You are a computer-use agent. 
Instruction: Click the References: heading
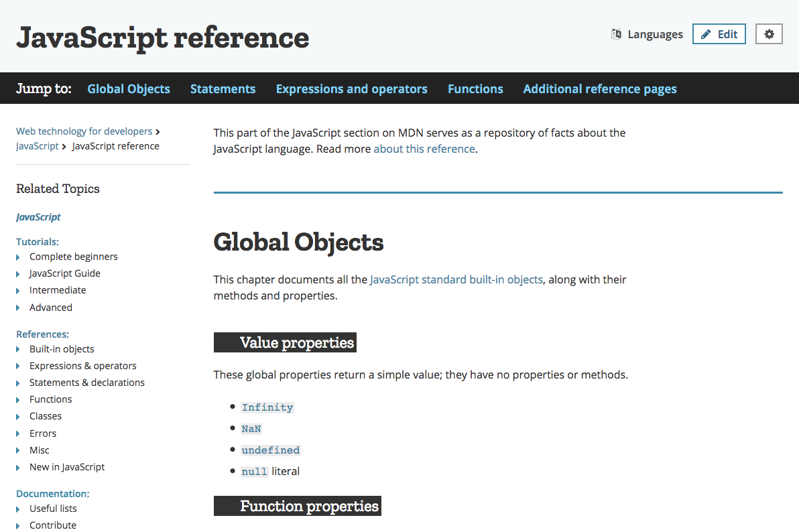[42, 334]
